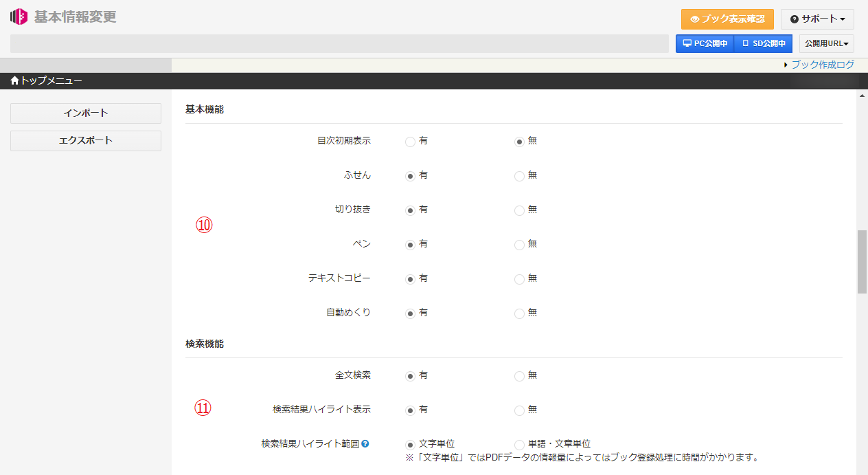This screenshot has height=475, width=868.
Task: Enable 目次初期表示 by selecting 有
Action: click(x=411, y=141)
